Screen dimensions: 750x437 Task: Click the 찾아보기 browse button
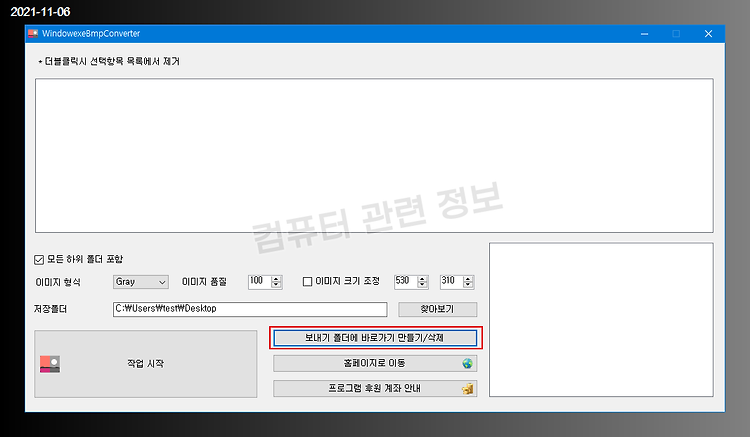point(438,309)
